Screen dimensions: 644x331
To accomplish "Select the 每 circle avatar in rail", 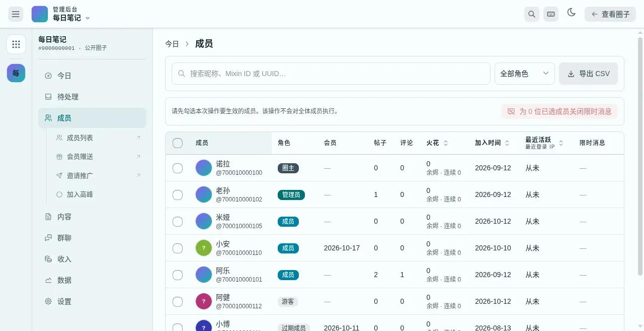I will pos(16,73).
